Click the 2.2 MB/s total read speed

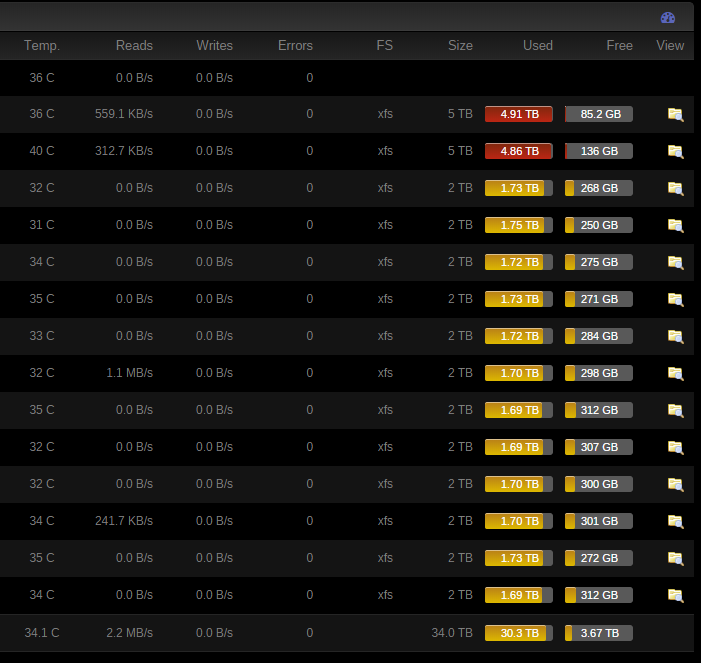(130, 633)
